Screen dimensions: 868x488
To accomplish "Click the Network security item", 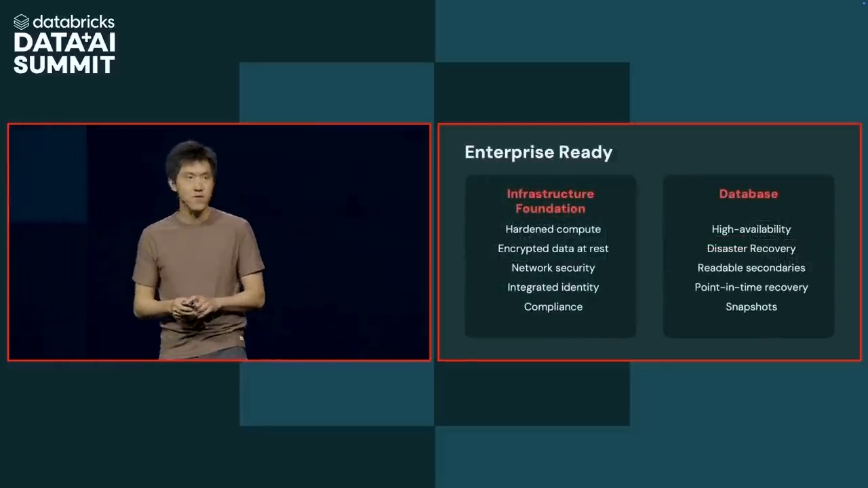I will (553, 268).
